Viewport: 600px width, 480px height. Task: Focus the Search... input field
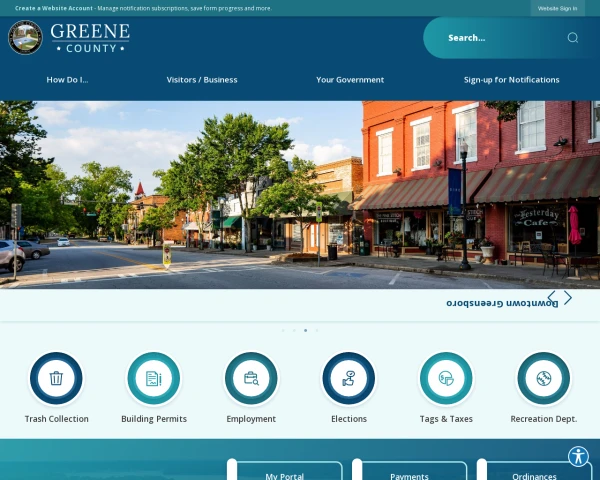click(x=503, y=38)
